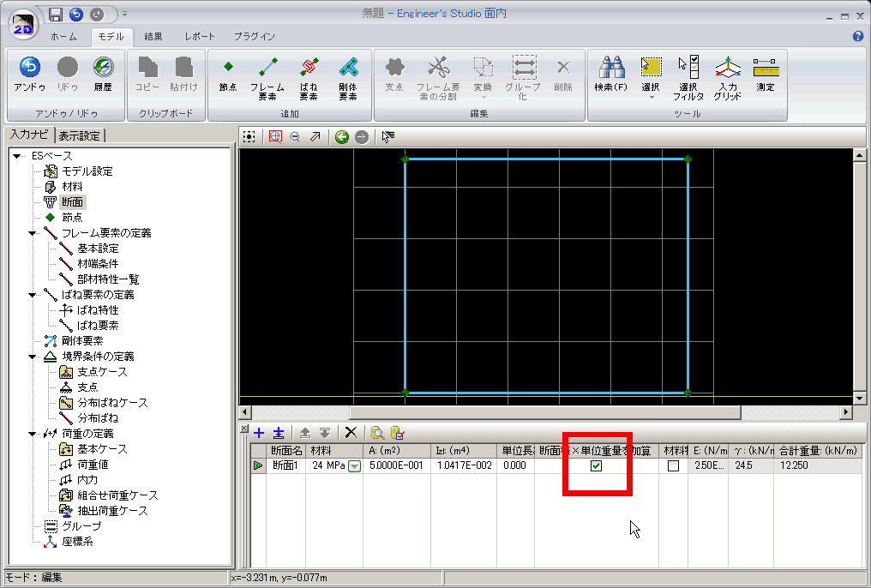
Task: Select the 断面1 row arrow indicator
Action: tap(258, 465)
